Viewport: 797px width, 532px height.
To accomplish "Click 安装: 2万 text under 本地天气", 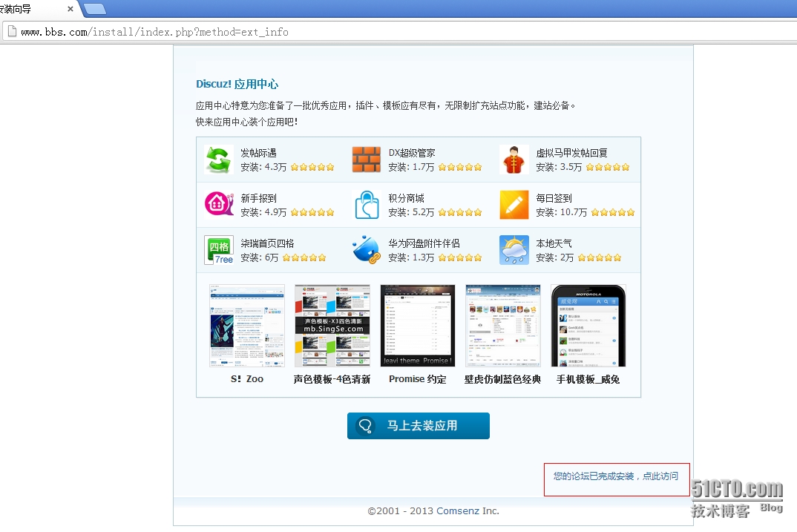I will point(554,257).
